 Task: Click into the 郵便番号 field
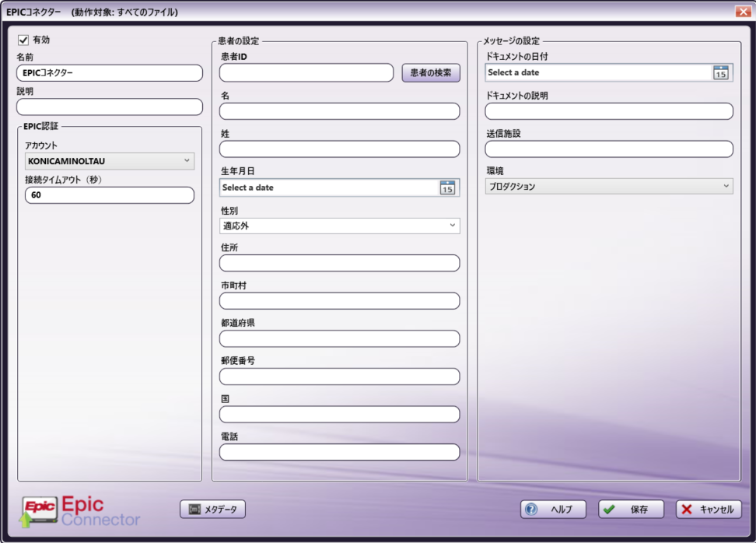pyautogui.click(x=339, y=377)
